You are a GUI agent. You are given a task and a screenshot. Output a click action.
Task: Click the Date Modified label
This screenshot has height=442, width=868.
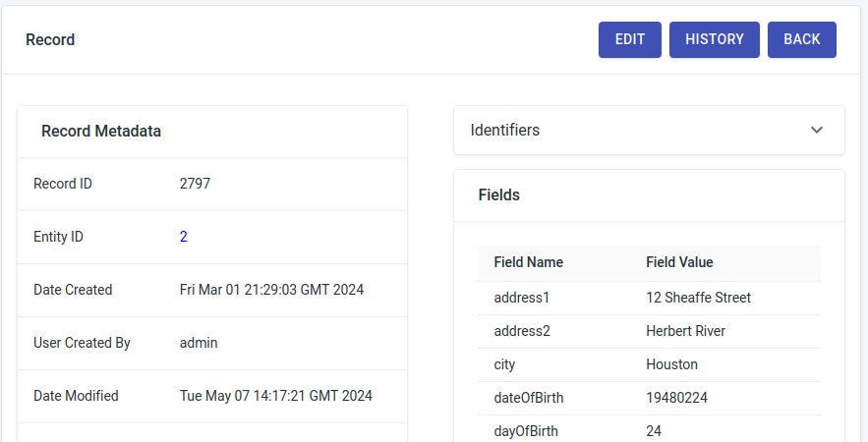pyautogui.click(x=76, y=396)
